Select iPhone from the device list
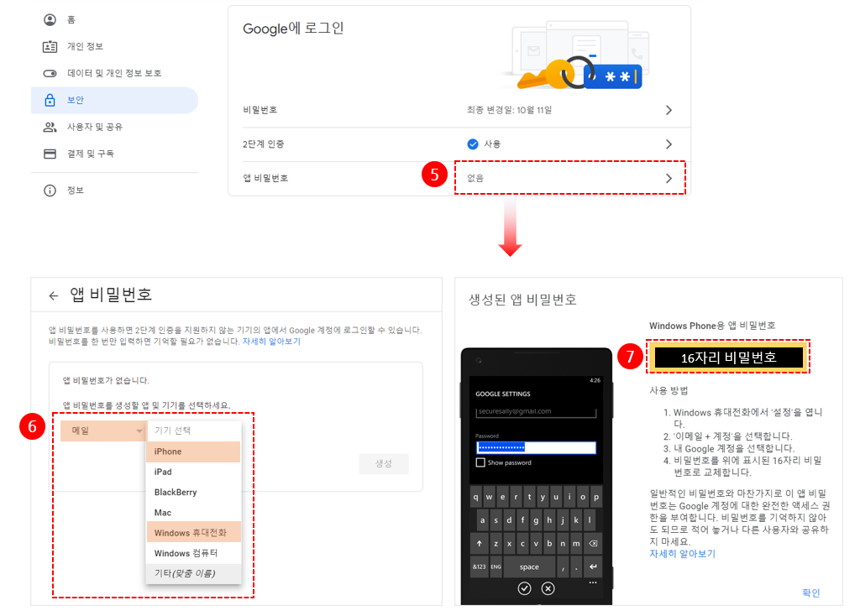This screenshot has width=860, height=616. [x=194, y=452]
